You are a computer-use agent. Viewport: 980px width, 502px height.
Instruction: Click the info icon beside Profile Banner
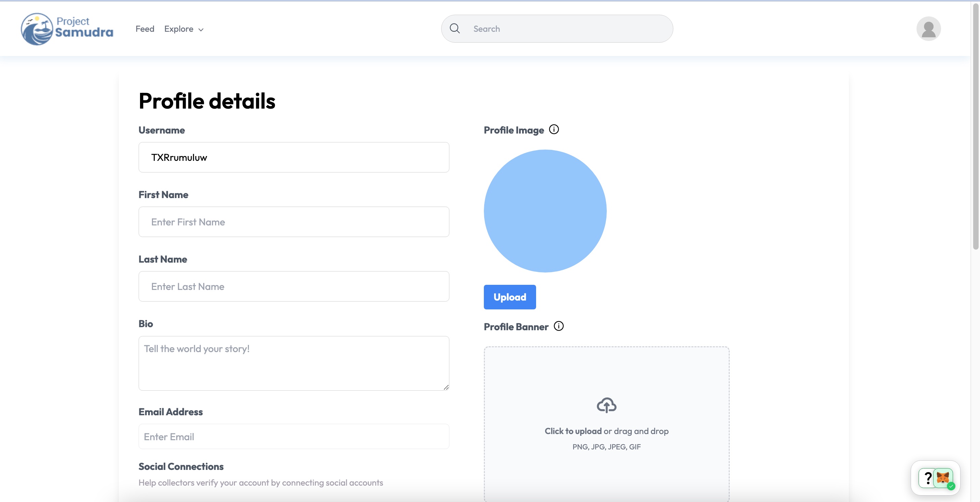[559, 326]
